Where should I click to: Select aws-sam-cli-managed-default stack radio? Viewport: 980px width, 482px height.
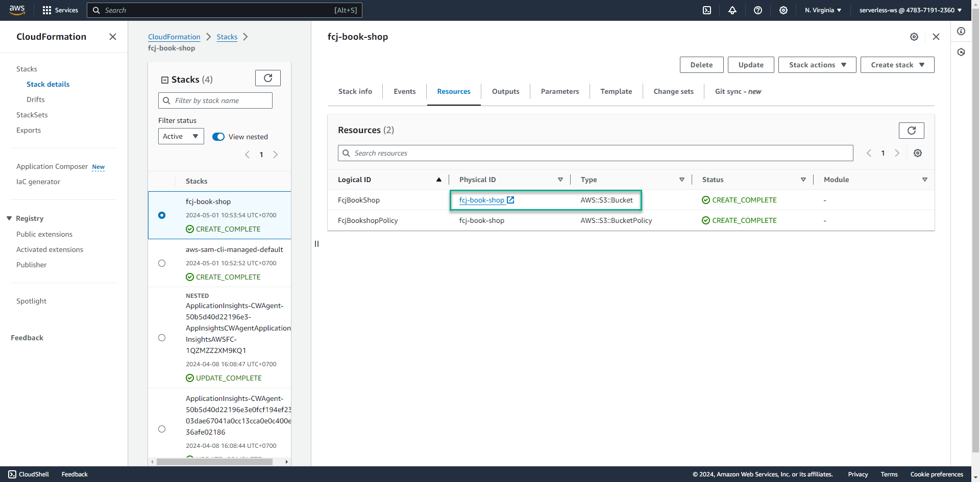162,263
